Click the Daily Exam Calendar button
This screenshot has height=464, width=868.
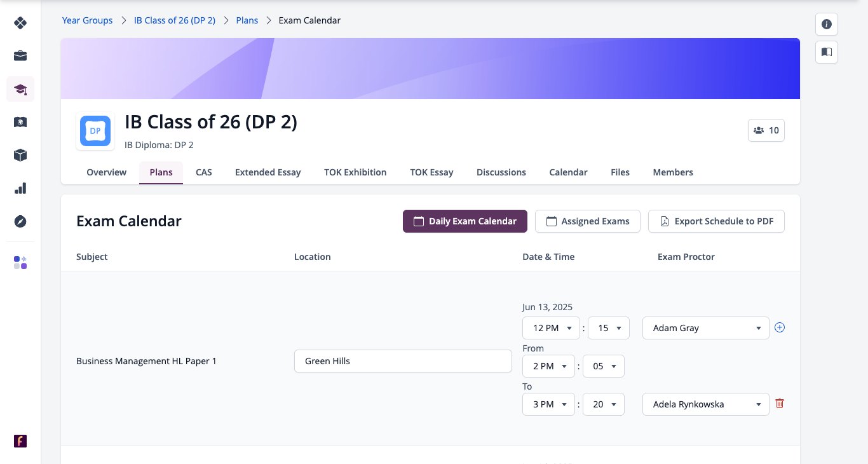click(x=465, y=221)
